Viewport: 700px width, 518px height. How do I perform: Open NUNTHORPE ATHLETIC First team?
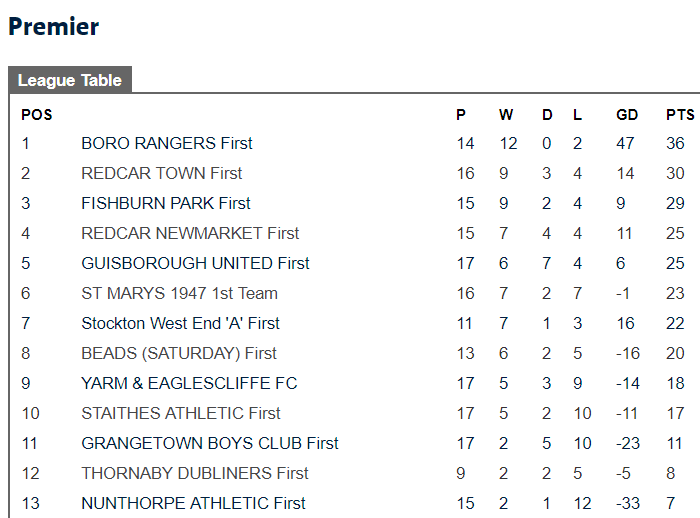pos(193,503)
